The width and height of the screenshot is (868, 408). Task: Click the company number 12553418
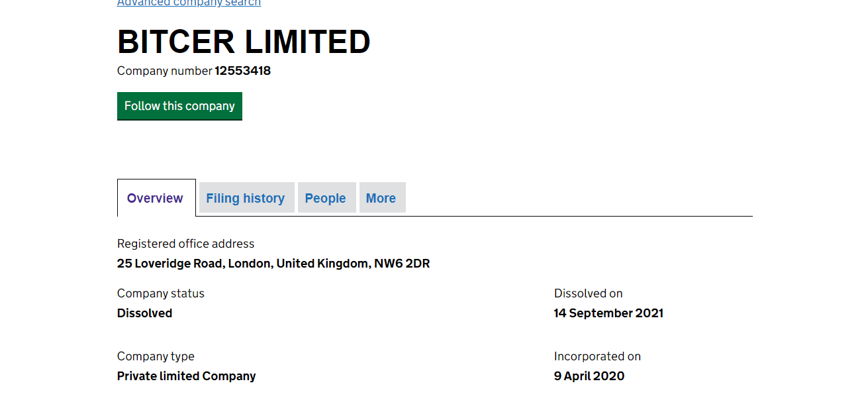(242, 71)
